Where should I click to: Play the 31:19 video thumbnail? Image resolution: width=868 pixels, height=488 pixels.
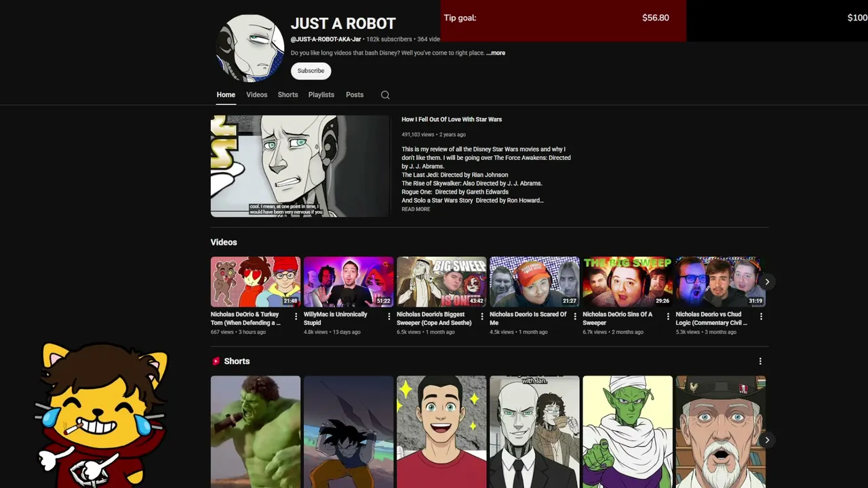(720, 282)
